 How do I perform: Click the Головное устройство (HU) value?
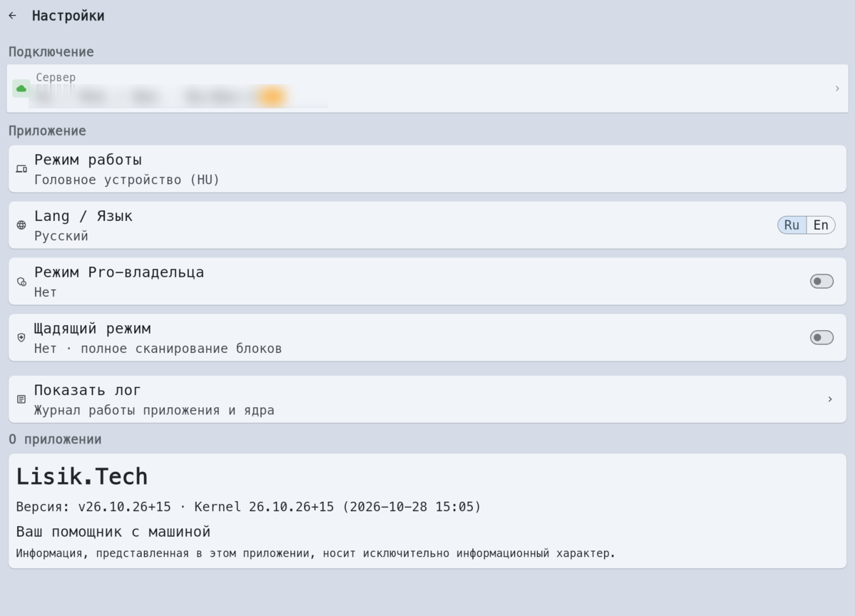pos(127,180)
